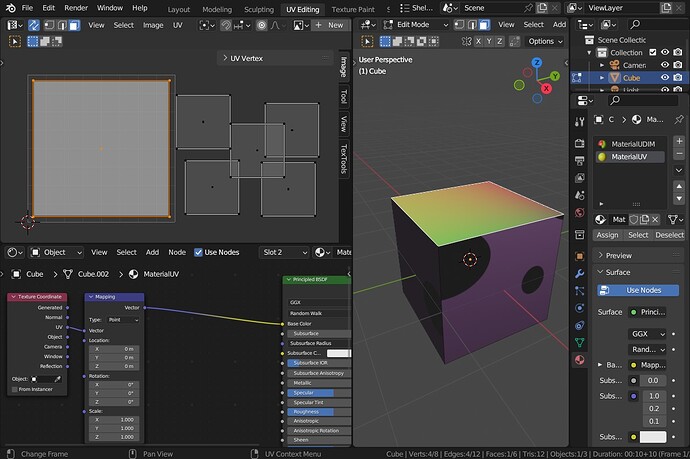Move material slot down arrow
The height and width of the screenshot is (459, 690).
pos(679,198)
